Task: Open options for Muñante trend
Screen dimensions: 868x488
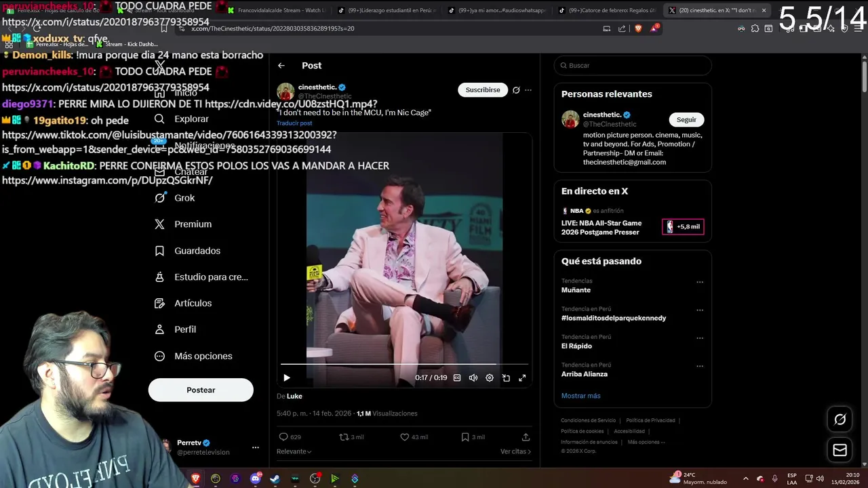Action: (x=700, y=282)
